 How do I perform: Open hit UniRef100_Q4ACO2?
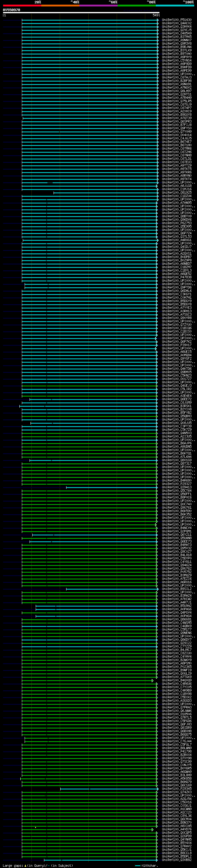[177, 23]
